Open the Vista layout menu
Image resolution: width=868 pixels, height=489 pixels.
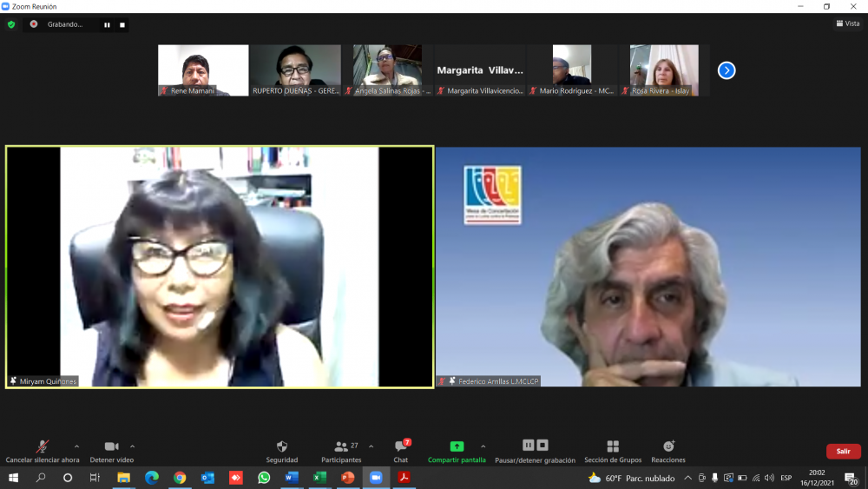(x=847, y=23)
